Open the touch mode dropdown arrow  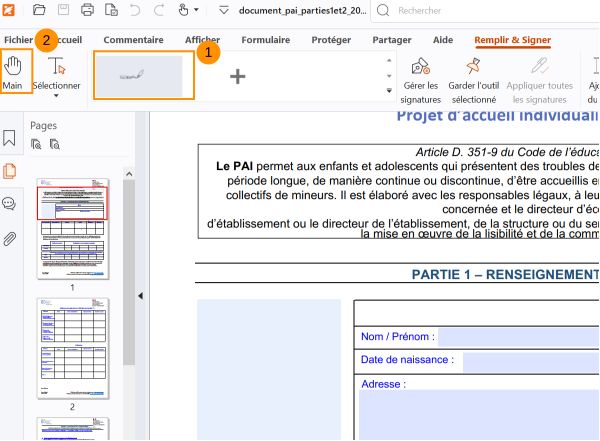(x=196, y=10)
